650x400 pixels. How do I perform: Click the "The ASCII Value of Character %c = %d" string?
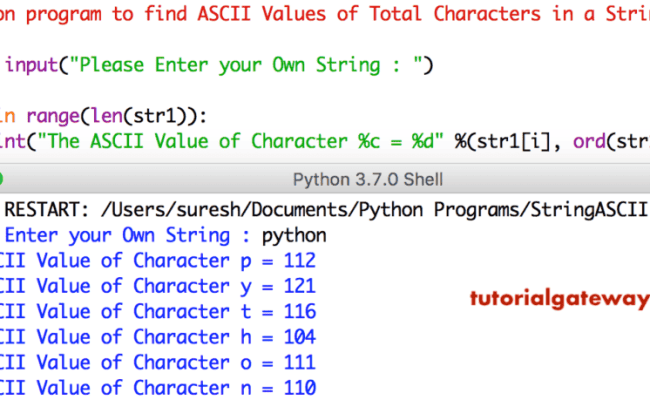tap(240, 141)
